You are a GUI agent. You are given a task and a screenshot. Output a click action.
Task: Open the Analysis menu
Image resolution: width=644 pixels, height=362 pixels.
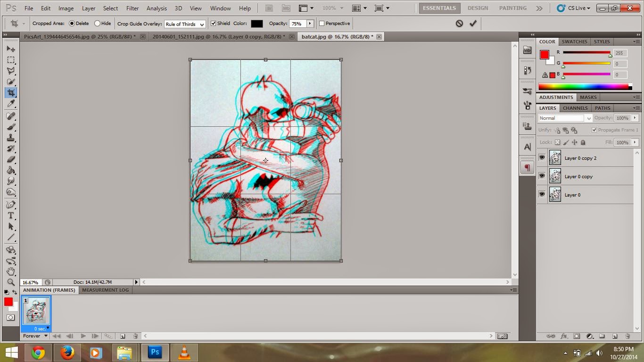pyautogui.click(x=157, y=8)
